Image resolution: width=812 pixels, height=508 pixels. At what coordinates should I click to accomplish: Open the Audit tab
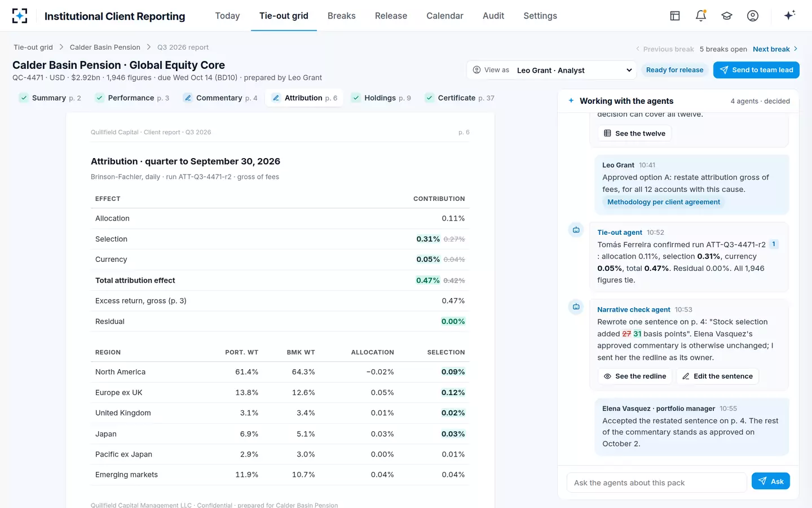493,16
